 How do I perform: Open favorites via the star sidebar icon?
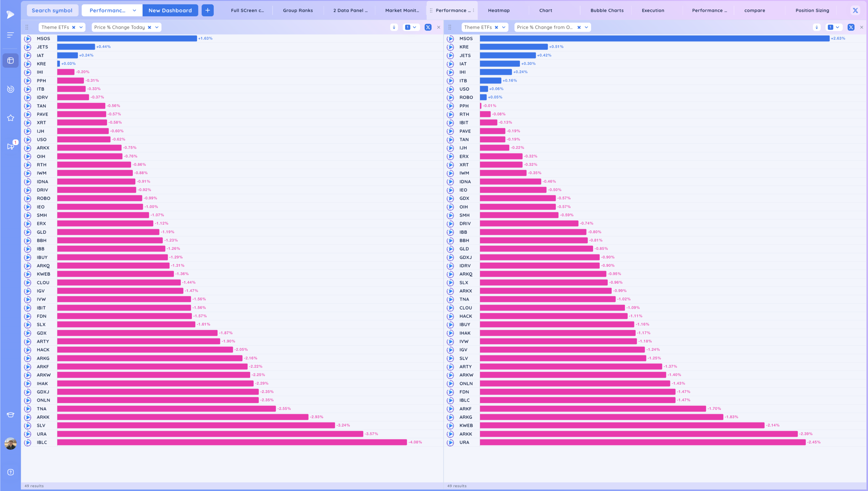(10, 118)
